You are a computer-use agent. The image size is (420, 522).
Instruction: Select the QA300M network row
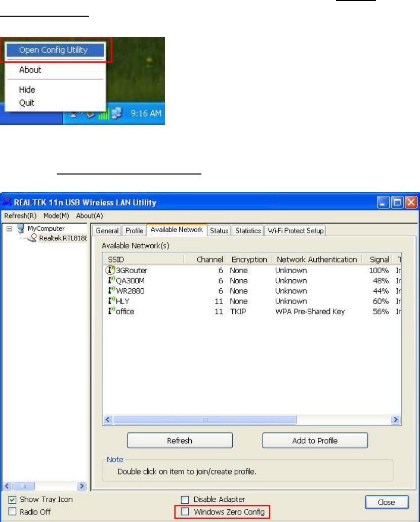tap(253, 281)
